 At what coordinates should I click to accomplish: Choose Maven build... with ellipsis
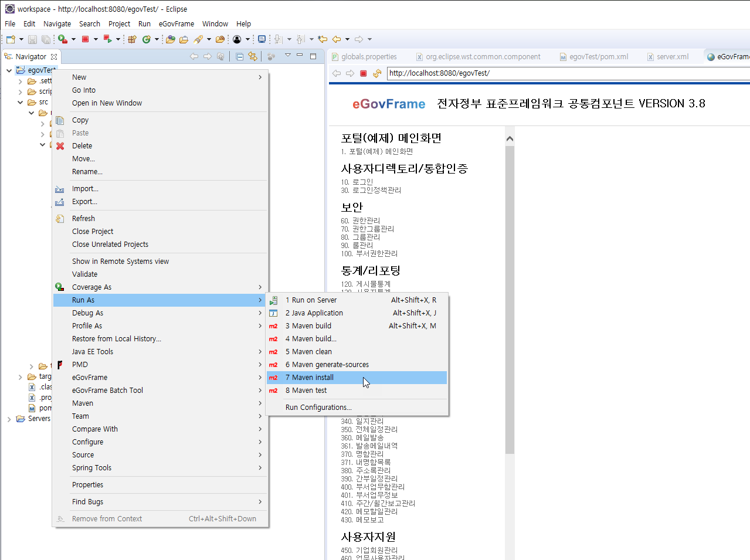(x=357, y=339)
